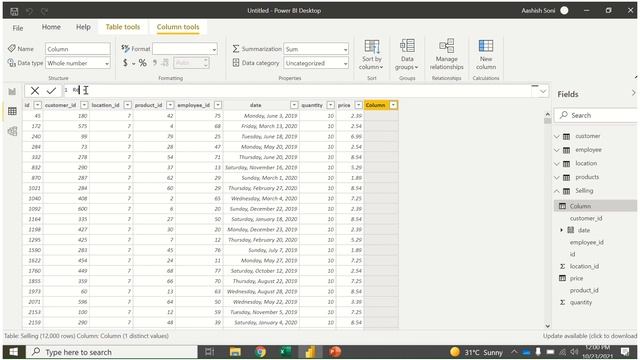Image resolution: width=640 pixels, height=360 pixels.
Task: Switch to Model view icon
Action: coord(12,131)
